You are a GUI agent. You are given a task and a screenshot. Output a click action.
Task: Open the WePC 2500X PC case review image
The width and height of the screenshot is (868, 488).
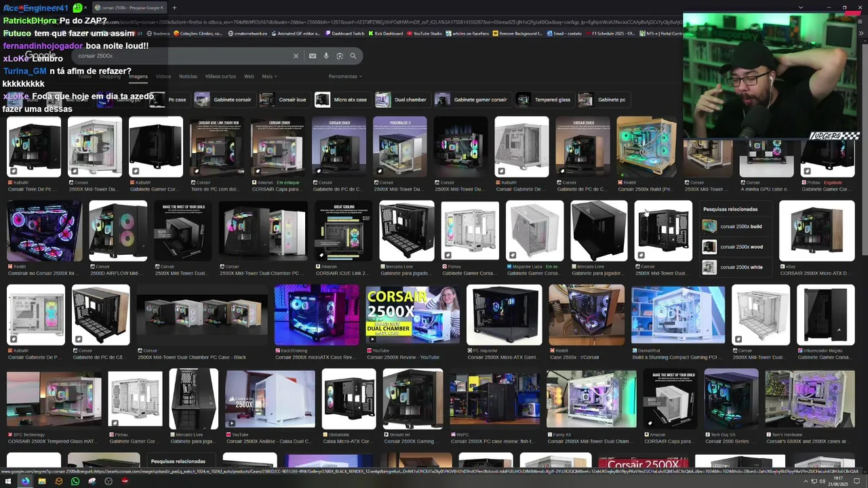(495, 399)
